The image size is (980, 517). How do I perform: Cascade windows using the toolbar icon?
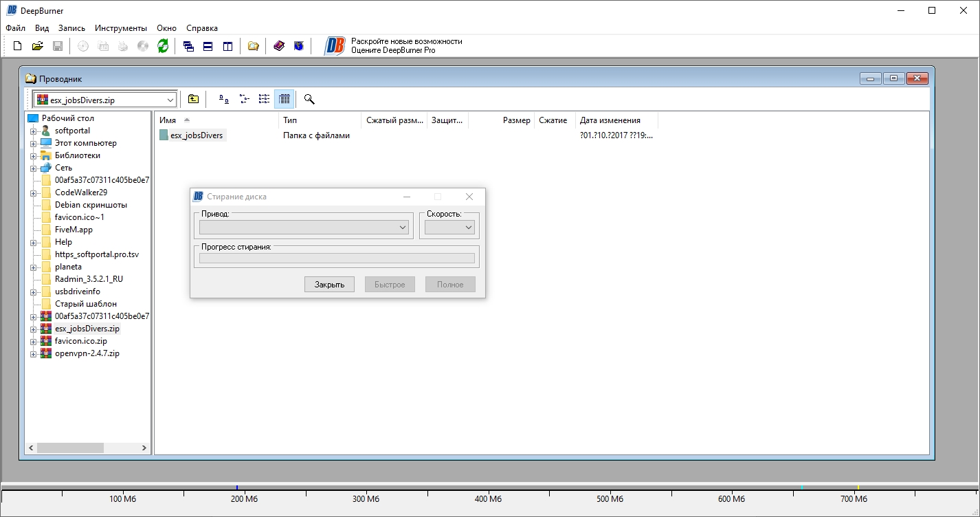pyautogui.click(x=188, y=46)
